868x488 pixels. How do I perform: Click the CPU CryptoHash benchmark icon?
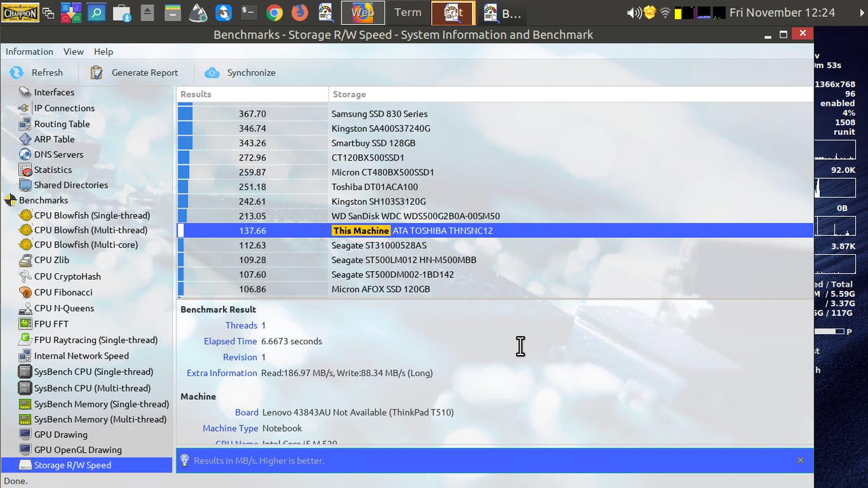tap(25, 277)
